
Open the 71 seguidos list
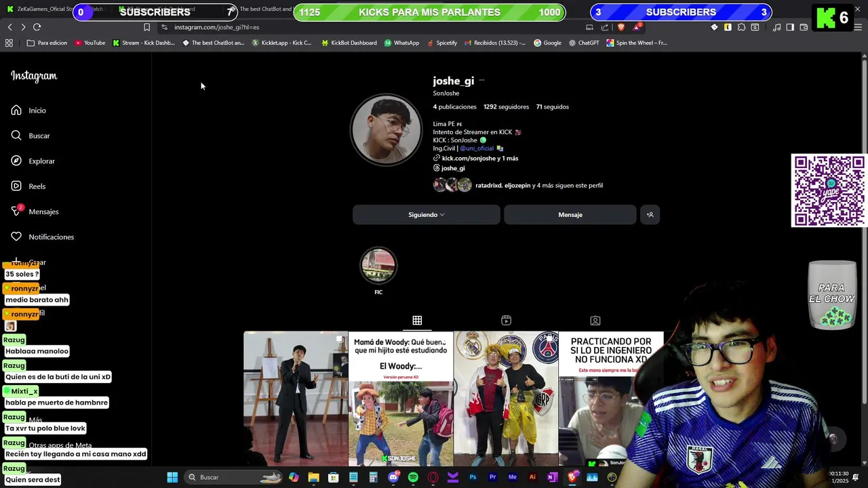553,106
